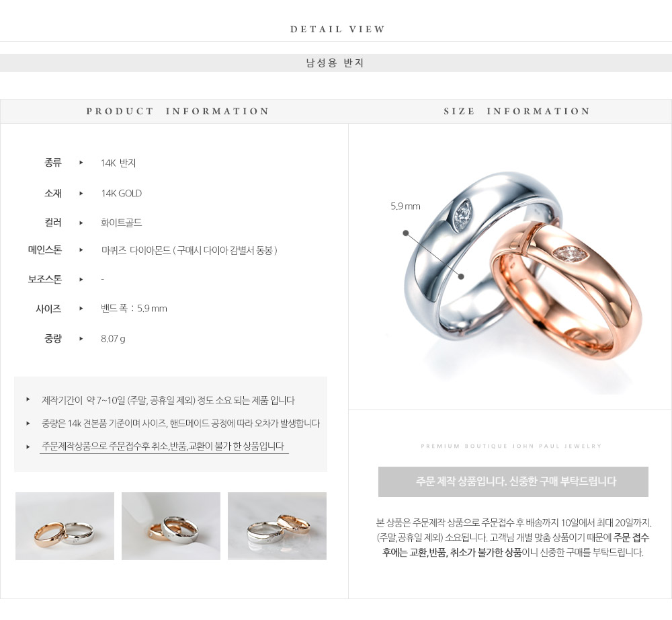Click the arrow bullet next to 종류
The image size is (672, 620).
pyautogui.click(x=81, y=163)
